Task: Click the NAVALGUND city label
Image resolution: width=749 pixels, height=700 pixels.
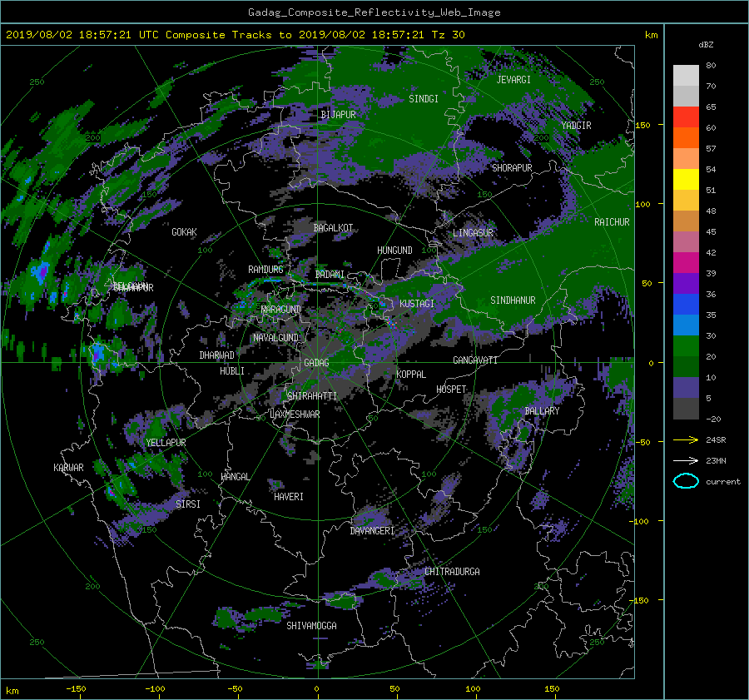Action: [275, 338]
